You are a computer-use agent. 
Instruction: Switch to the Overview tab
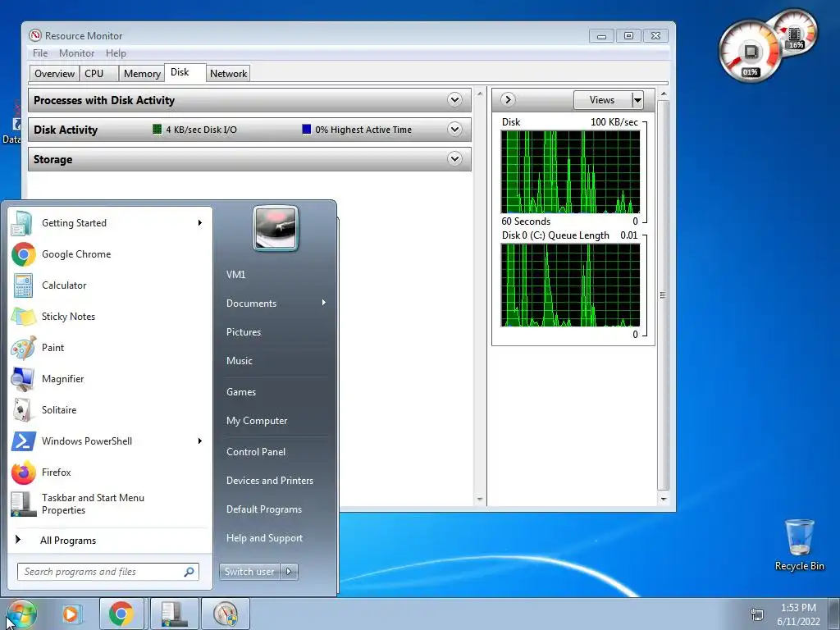point(54,73)
